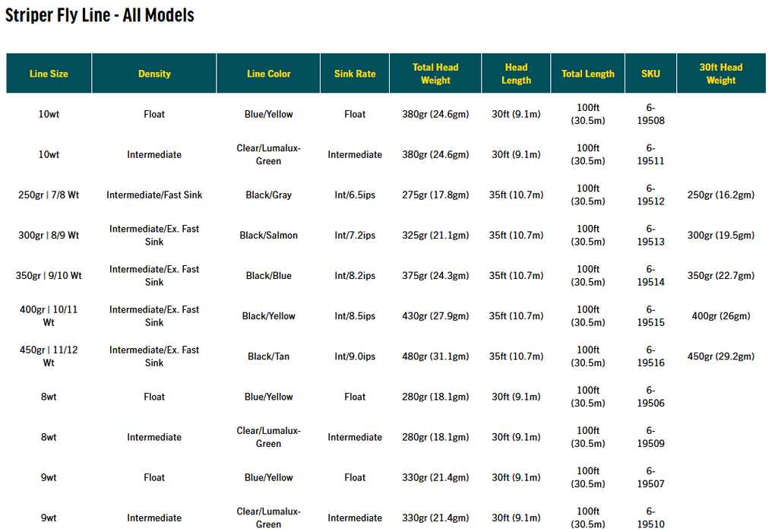The width and height of the screenshot is (778, 532).
Task: Click the Striper Fly Line title
Action: click(x=100, y=15)
